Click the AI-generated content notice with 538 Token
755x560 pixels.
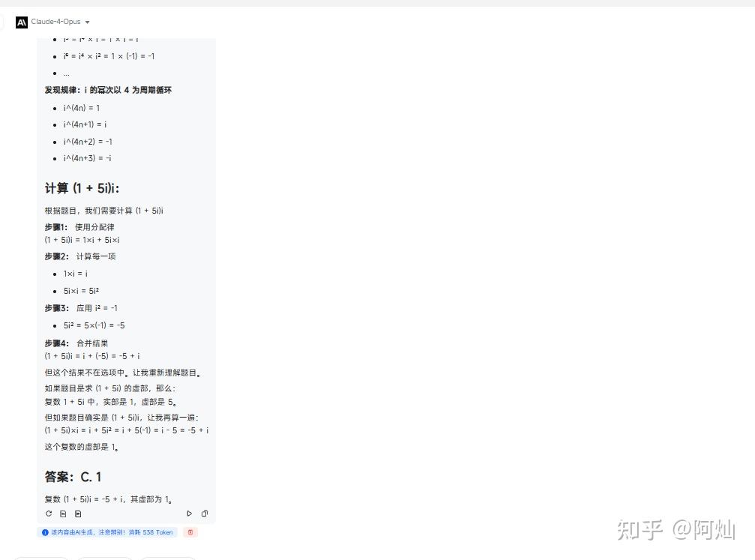[107, 532]
